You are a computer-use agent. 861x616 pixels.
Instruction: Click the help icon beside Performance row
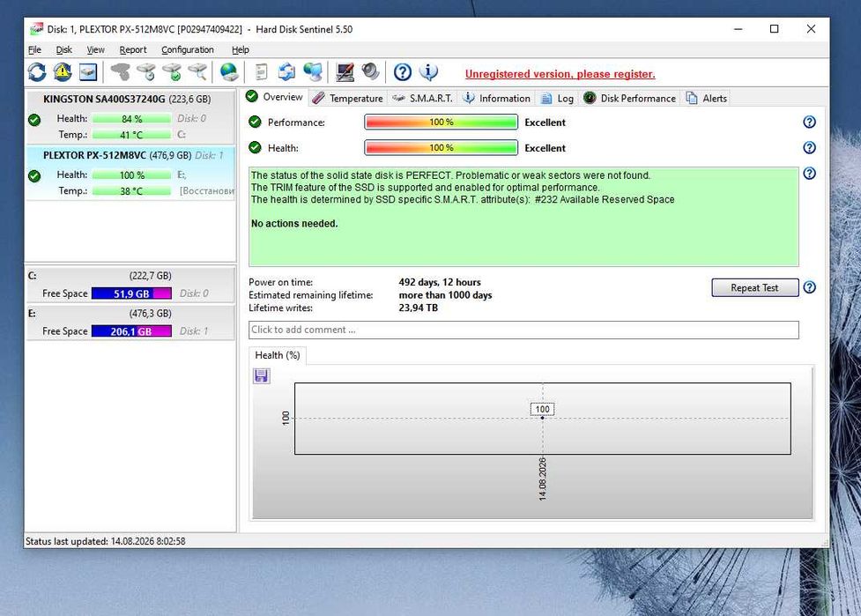coord(809,122)
